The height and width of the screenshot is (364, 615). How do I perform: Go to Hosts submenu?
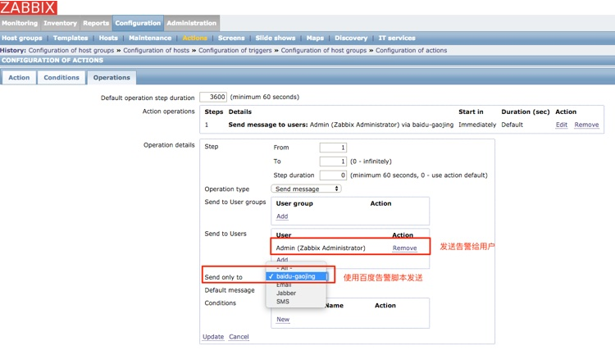tap(108, 38)
